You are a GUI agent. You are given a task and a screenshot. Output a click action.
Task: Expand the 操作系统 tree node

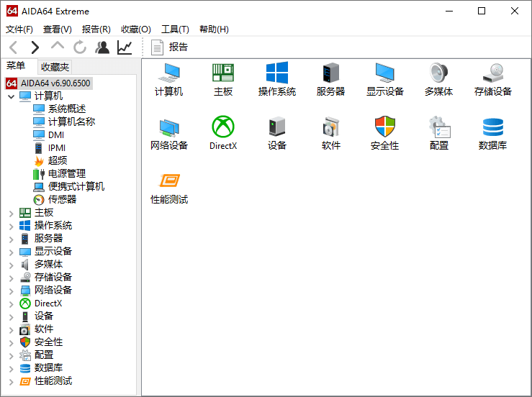tap(12, 226)
